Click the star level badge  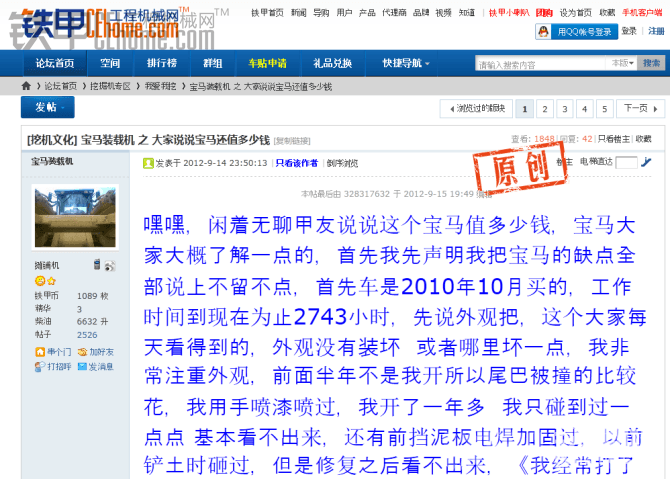(x=52, y=281)
